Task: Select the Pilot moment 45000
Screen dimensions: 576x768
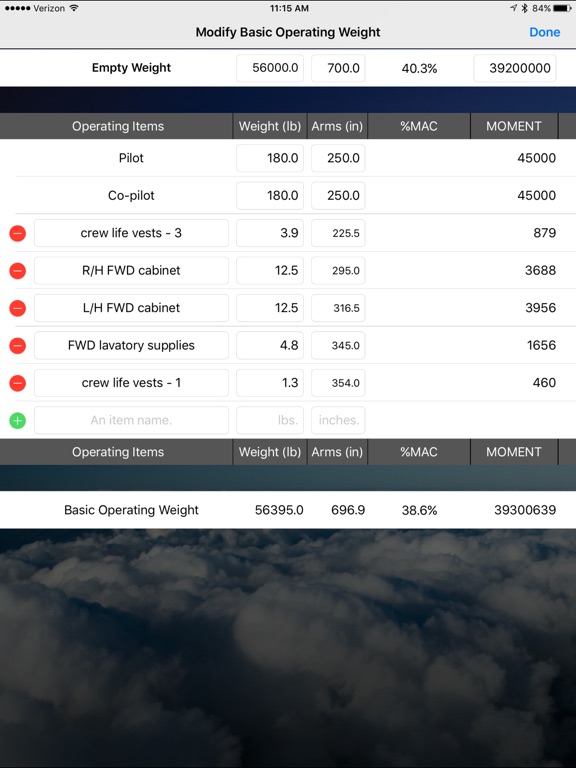Action: 536,158
